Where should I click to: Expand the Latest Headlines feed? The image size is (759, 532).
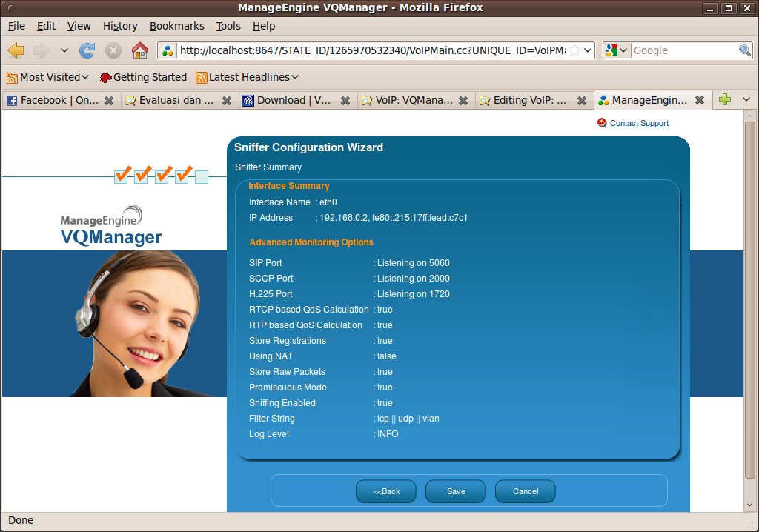tap(247, 77)
